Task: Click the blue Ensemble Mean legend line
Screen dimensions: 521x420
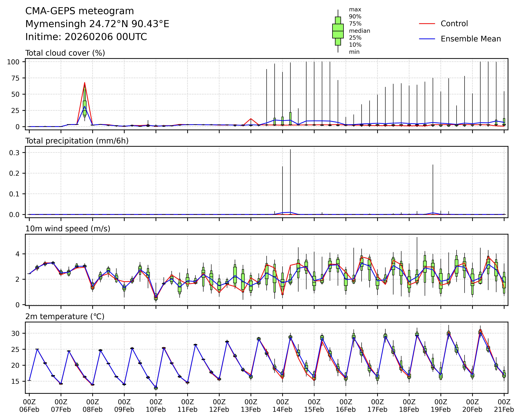Action: click(x=427, y=39)
